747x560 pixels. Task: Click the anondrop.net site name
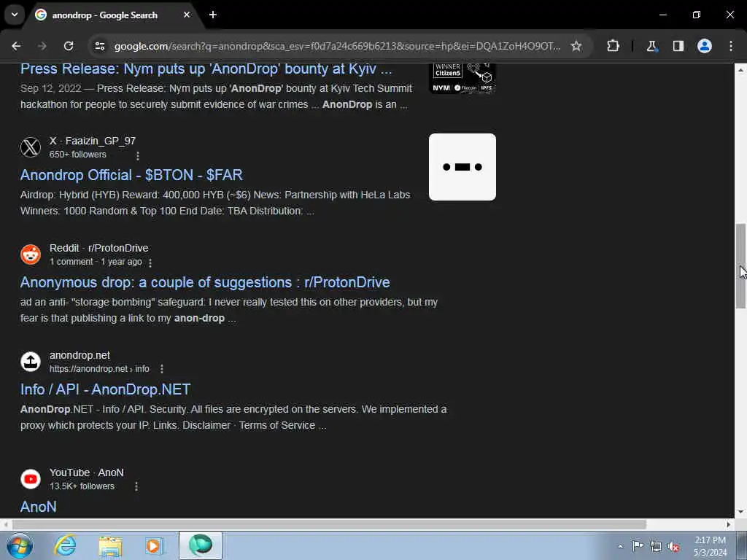click(80, 355)
